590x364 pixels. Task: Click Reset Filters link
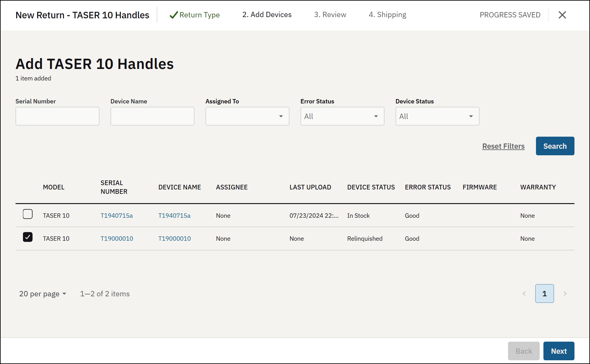(503, 146)
